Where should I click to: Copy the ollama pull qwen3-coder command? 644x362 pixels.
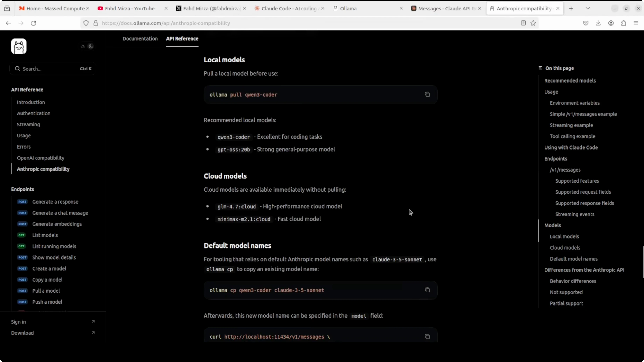click(x=427, y=94)
